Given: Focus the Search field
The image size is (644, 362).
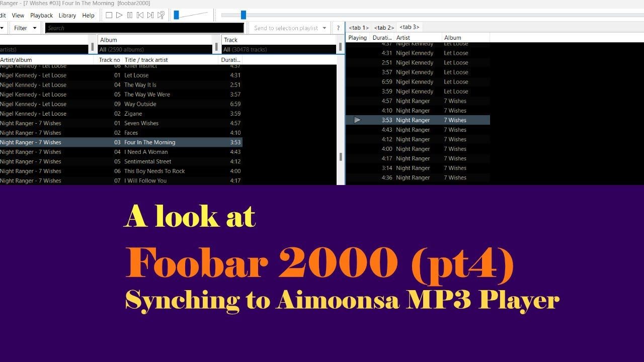Looking at the screenshot, I should [x=144, y=28].
